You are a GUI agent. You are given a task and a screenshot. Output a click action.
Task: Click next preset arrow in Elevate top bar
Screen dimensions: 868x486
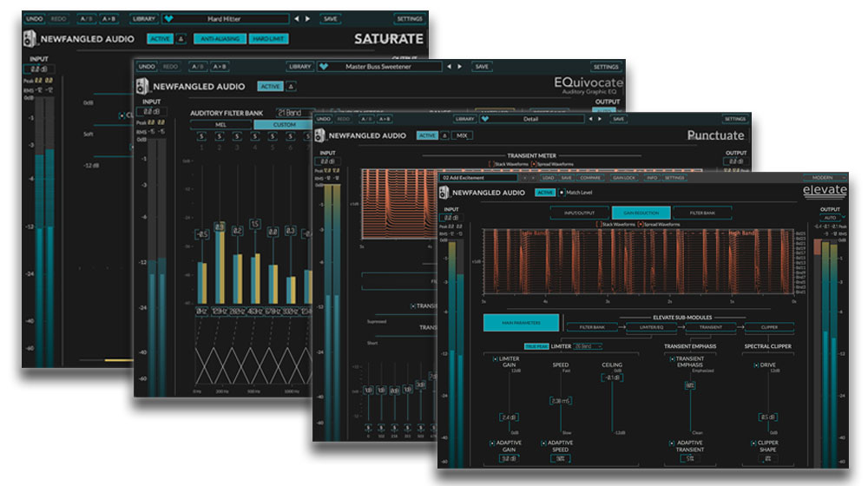point(534,178)
